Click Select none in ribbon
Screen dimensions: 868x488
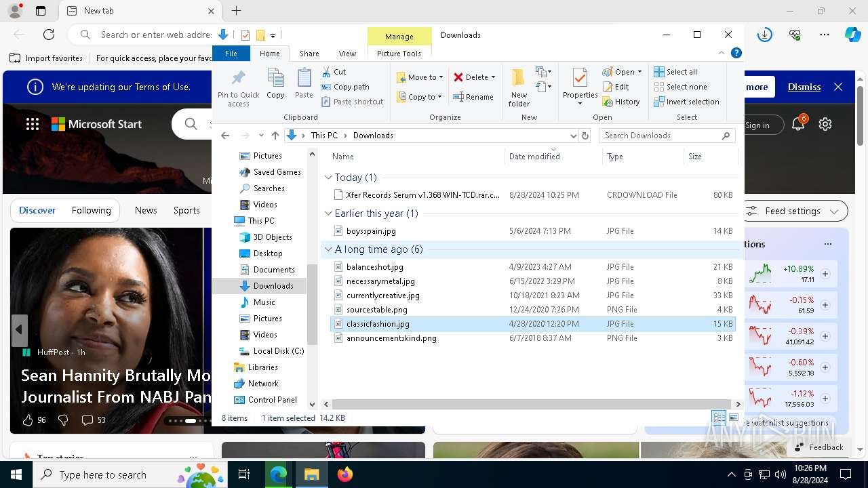(680, 87)
